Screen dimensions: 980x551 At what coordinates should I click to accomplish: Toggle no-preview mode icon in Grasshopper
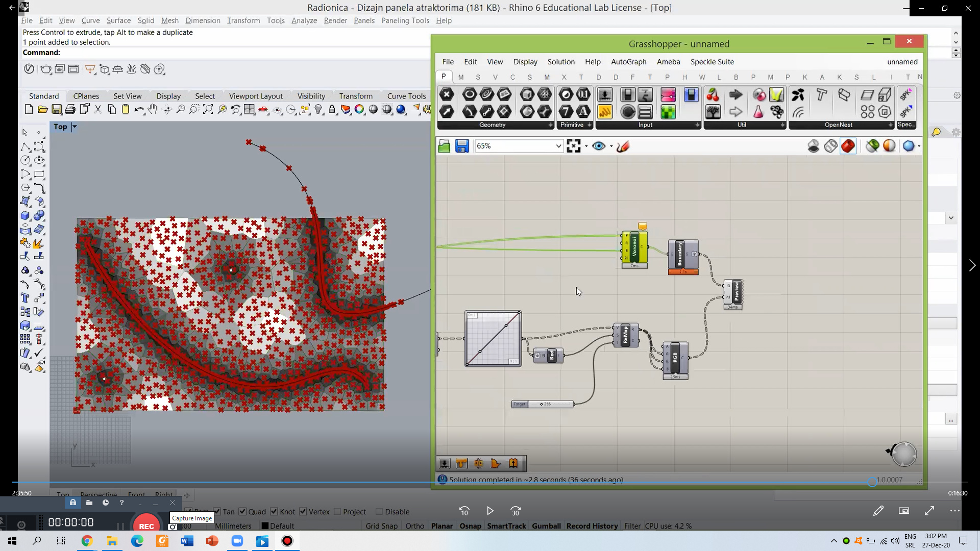(x=814, y=146)
